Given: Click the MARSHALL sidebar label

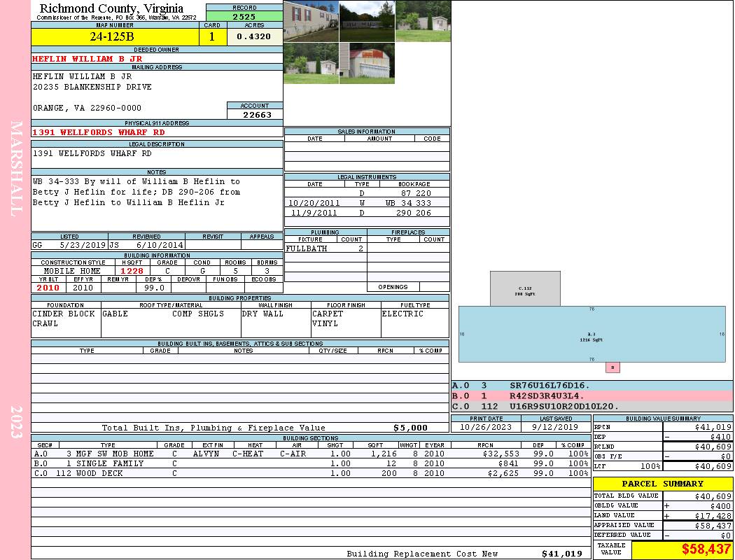Looking at the screenshot, I should click(16, 169).
